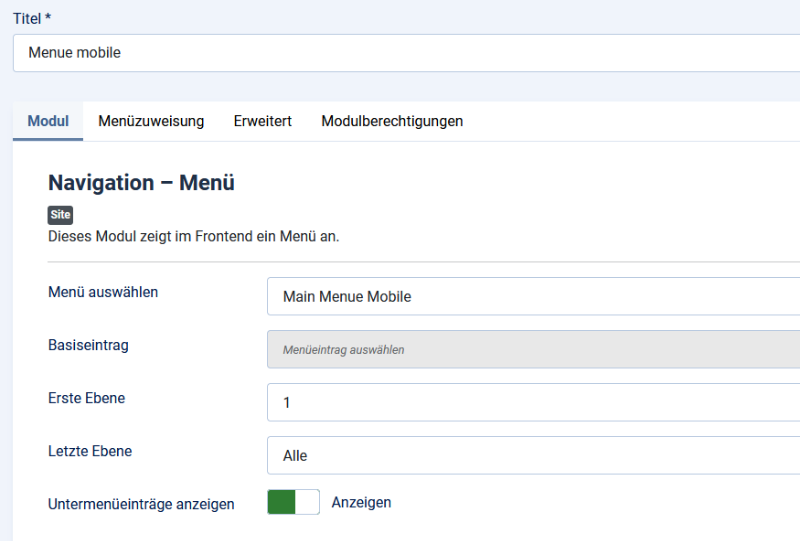
Task: Click the Untermenüeinträge anzeigen label
Action: (141, 504)
